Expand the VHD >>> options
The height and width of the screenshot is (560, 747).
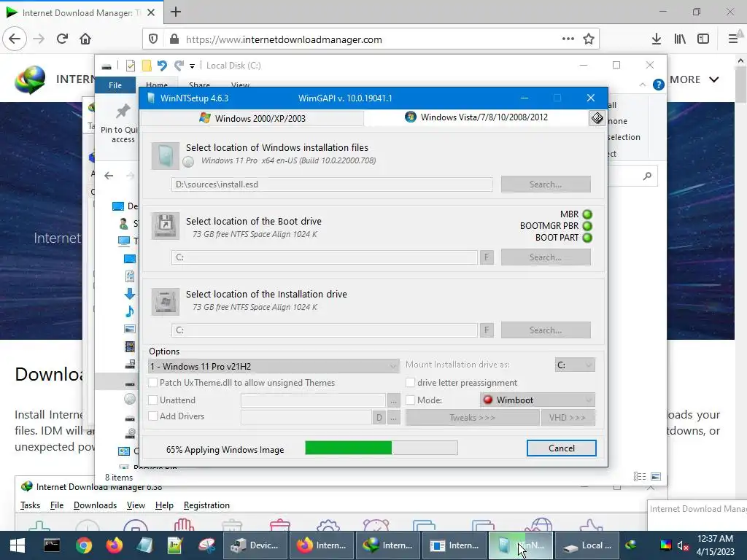pyautogui.click(x=568, y=418)
